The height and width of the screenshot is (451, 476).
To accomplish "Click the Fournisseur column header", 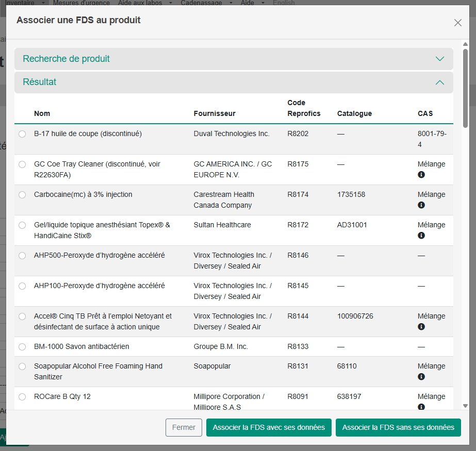I will [215, 113].
